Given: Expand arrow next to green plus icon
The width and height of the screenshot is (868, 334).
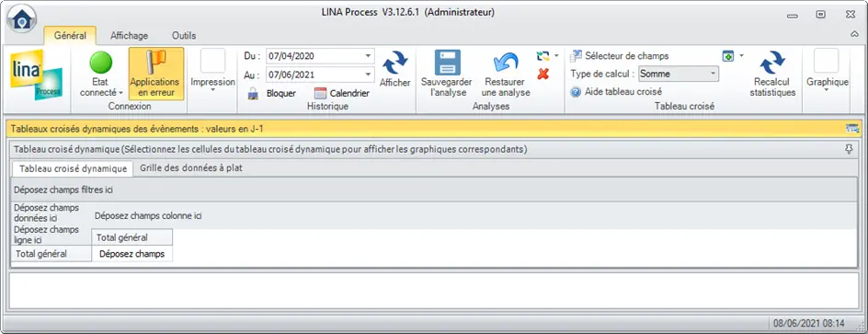Looking at the screenshot, I should (741, 56).
